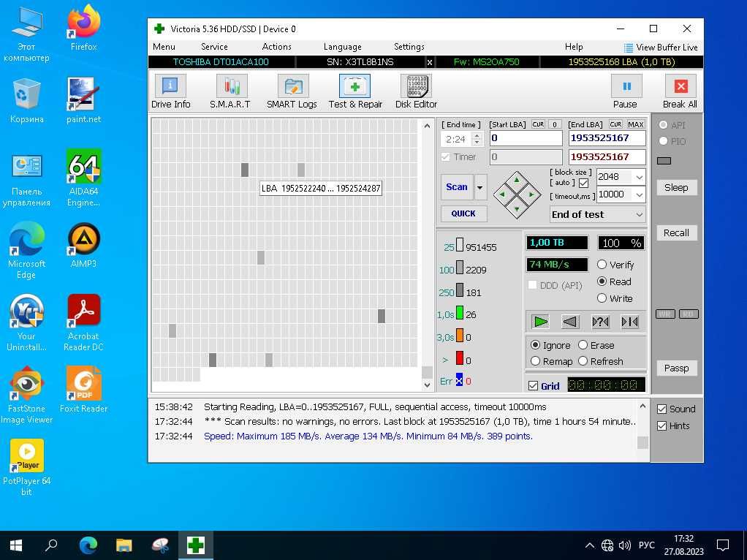Click the reverse scan arrow button
The image size is (747, 560).
[x=570, y=322]
